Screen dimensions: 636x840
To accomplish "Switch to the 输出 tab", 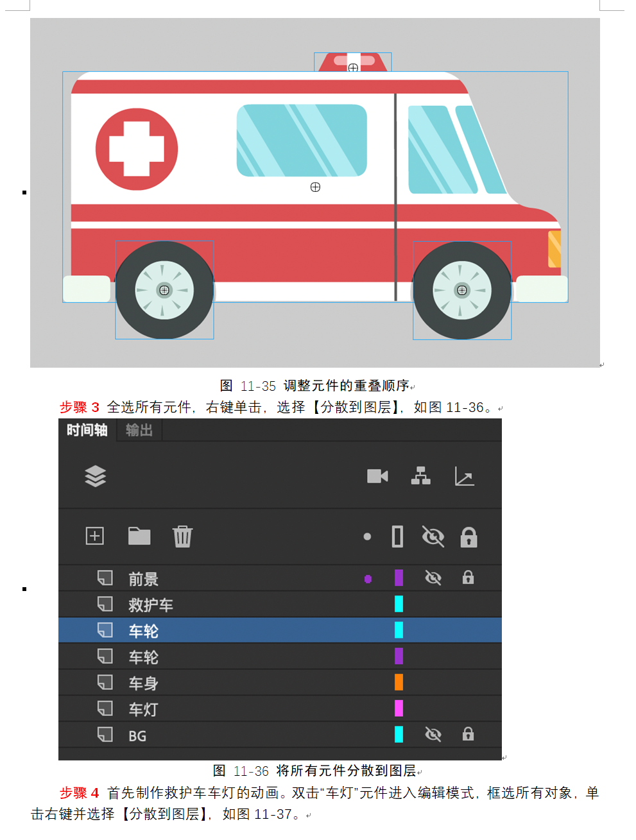I will coord(139,430).
